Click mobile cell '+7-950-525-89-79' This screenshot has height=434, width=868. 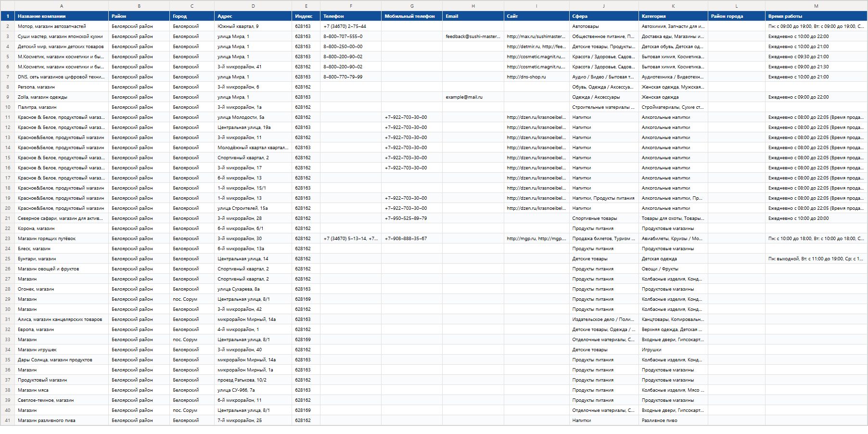412,218
